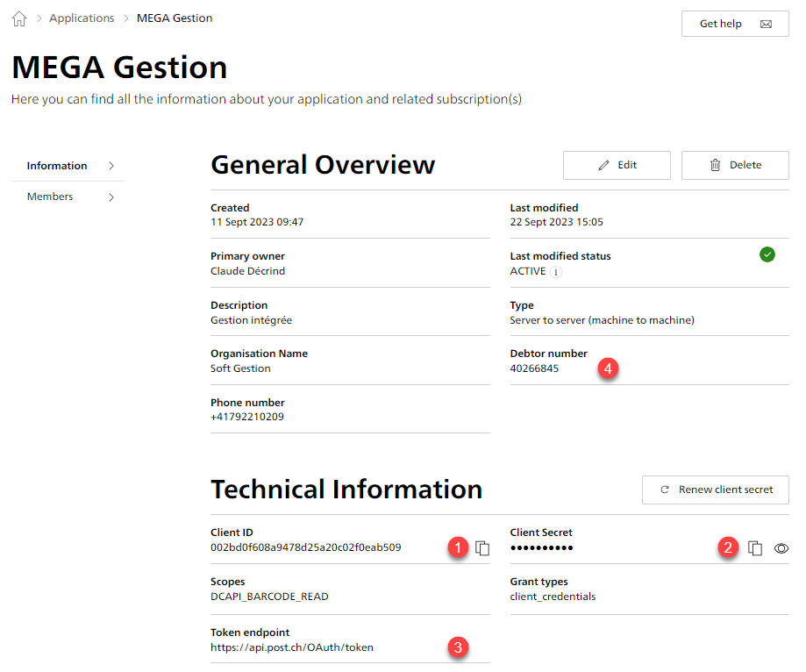Click phone number +41792210209
This screenshot has width=806, height=672.
click(x=247, y=417)
